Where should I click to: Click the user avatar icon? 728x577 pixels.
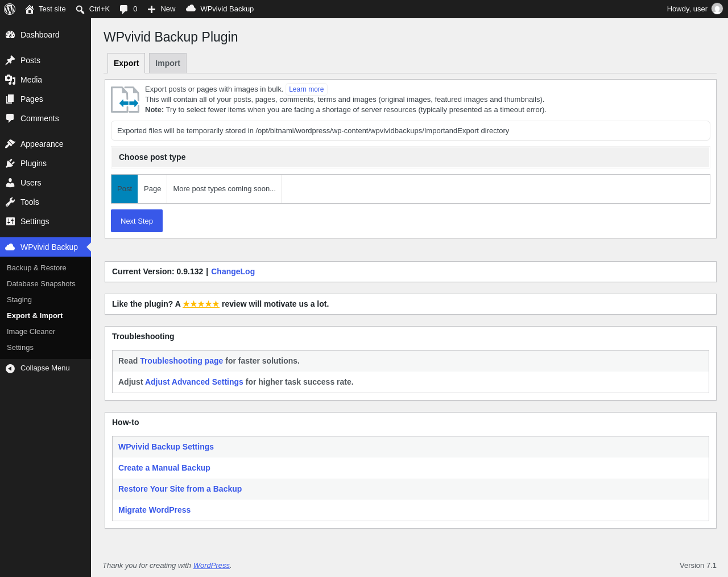[x=717, y=9]
